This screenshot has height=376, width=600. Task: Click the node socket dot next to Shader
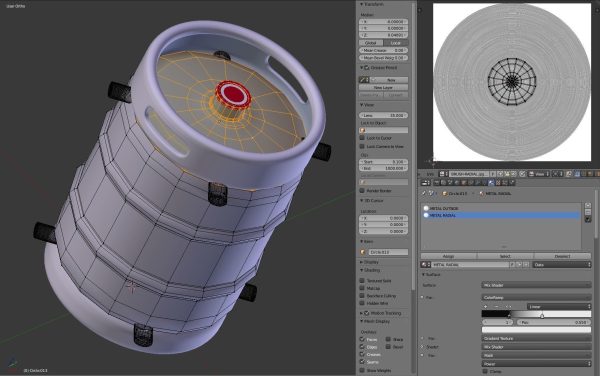422,347
